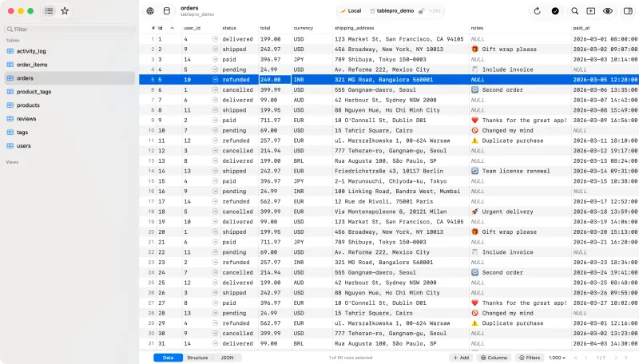This screenshot has width=639, height=364.
Task: Click the 'BRL' currency in row 13
Action: coord(298,160)
